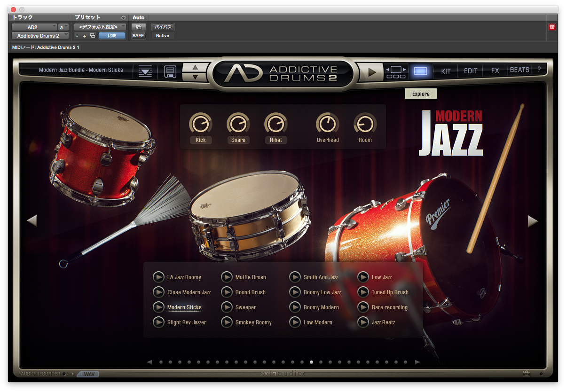Click the small right arrow beside page dots
Image resolution: width=566 pixels, height=392 pixels.
click(417, 362)
